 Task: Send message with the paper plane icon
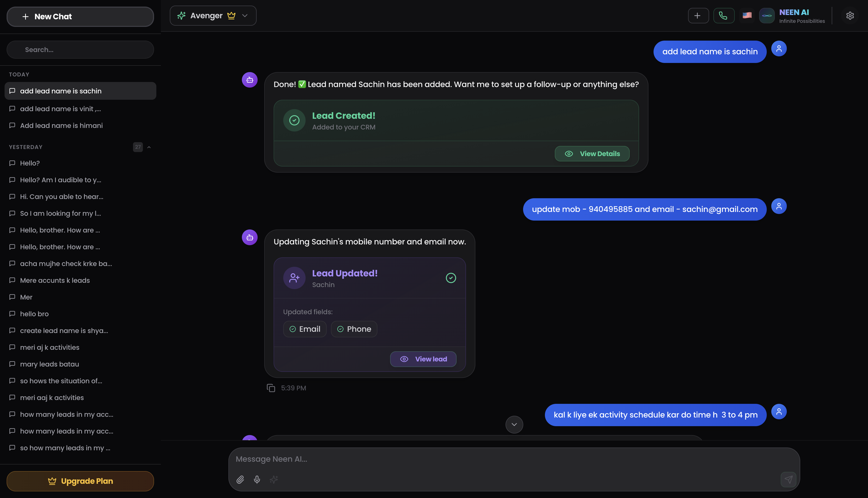pyautogui.click(x=789, y=479)
